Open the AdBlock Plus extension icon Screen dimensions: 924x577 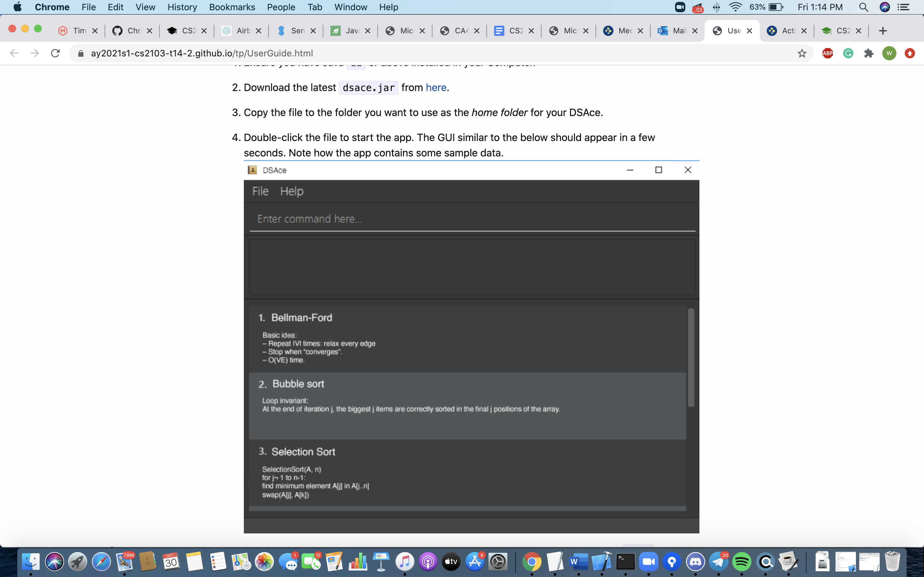(x=827, y=53)
